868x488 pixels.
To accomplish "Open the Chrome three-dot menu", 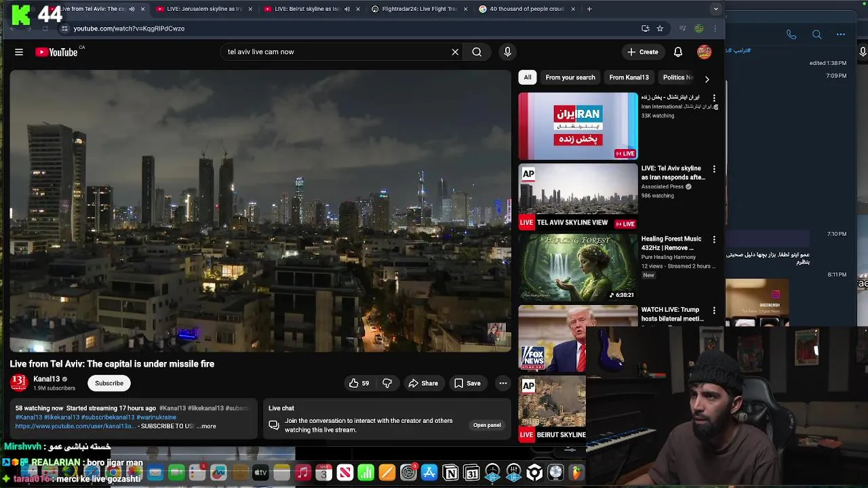I will (715, 28).
